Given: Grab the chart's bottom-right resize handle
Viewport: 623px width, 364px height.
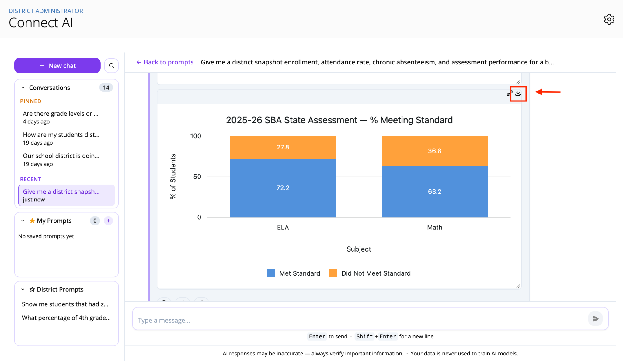Looking at the screenshot, I should (x=518, y=286).
